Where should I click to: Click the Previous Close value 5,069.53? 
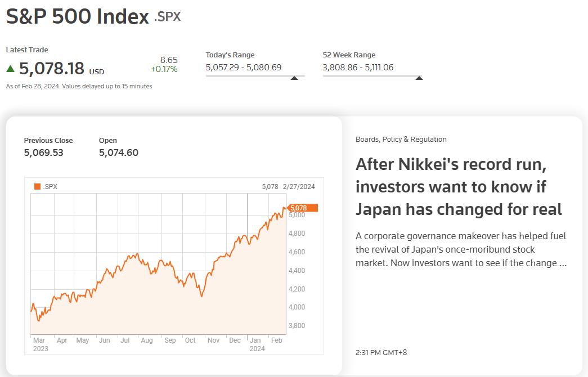pos(43,152)
